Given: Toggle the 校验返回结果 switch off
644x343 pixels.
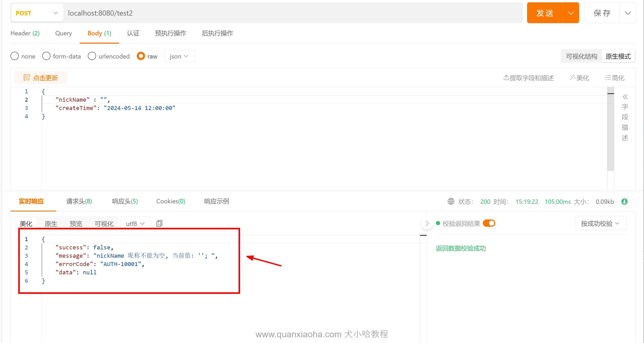Looking at the screenshot, I should tap(489, 223).
